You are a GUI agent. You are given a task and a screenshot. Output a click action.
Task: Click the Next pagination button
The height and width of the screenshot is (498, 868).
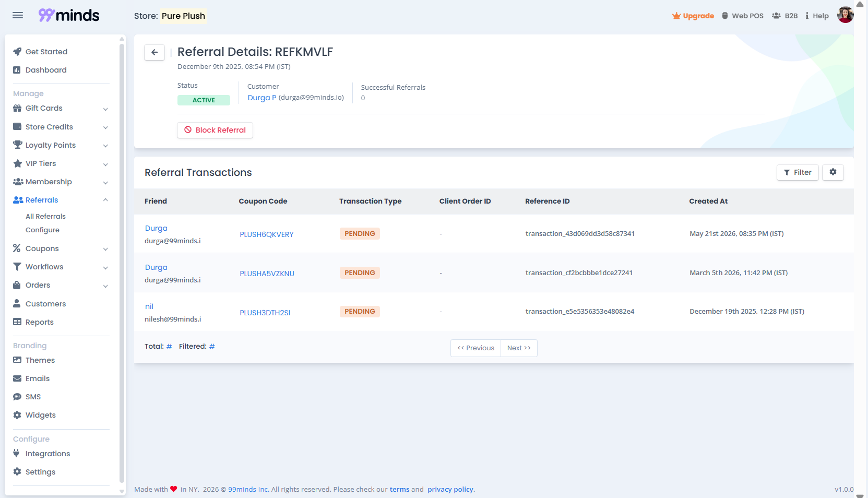point(519,348)
